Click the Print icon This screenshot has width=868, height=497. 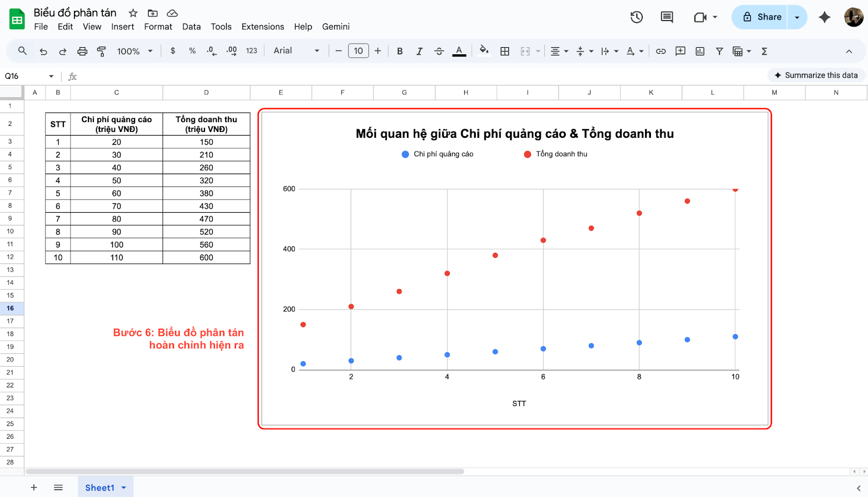click(82, 51)
